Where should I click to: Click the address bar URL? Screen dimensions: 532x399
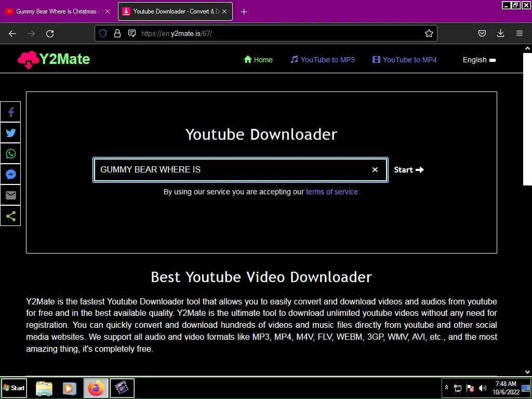pyautogui.click(x=177, y=33)
